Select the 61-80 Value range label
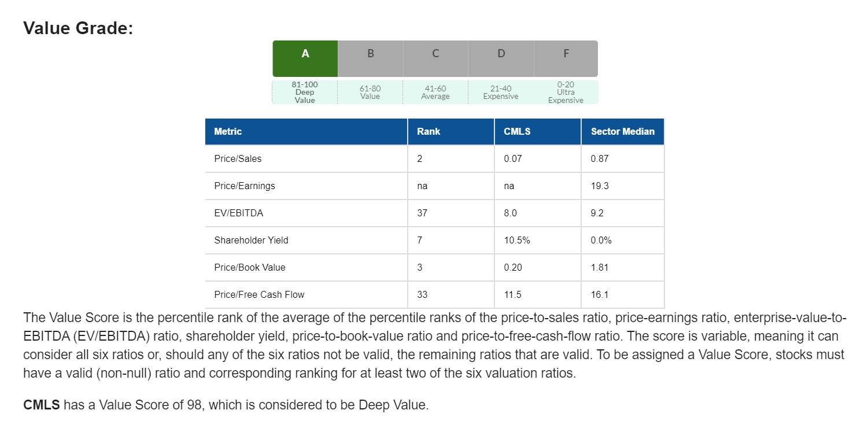Image resolution: width=868 pixels, height=432 pixels. [370, 93]
